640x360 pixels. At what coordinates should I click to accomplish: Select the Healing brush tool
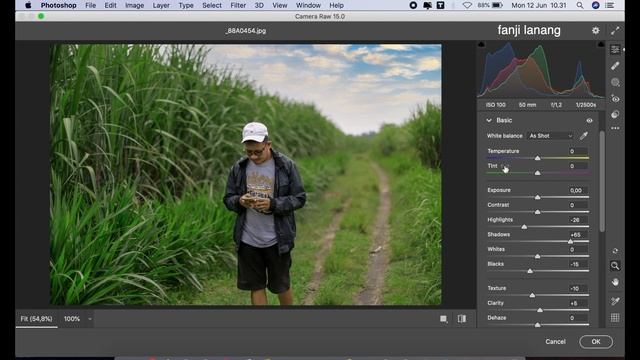tap(615, 66)
